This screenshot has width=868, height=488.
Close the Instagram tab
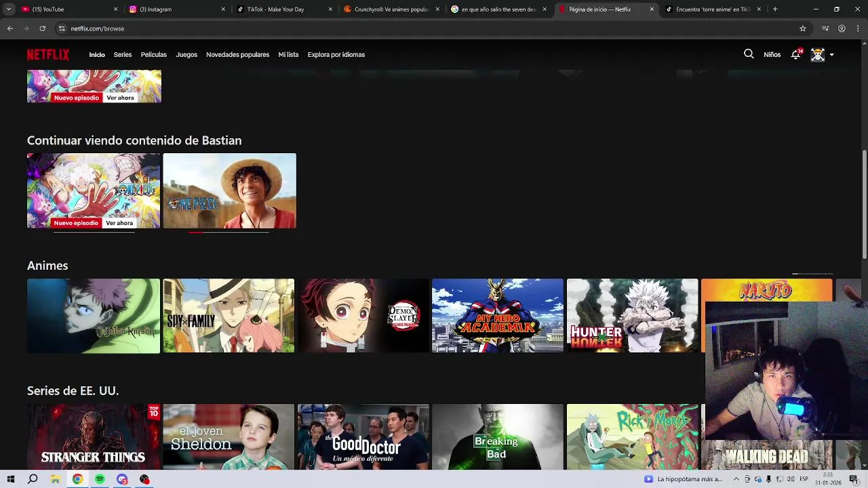[x=223, y=9]
